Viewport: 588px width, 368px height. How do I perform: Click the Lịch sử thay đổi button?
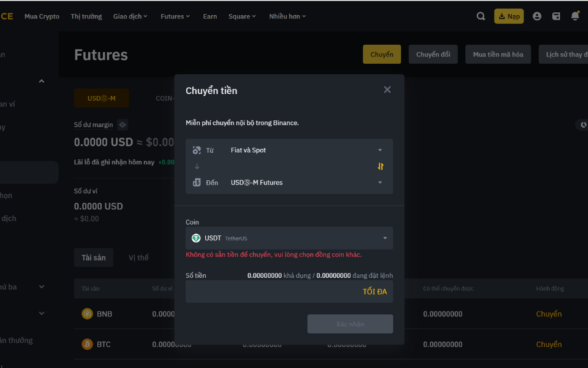(563, 55)
